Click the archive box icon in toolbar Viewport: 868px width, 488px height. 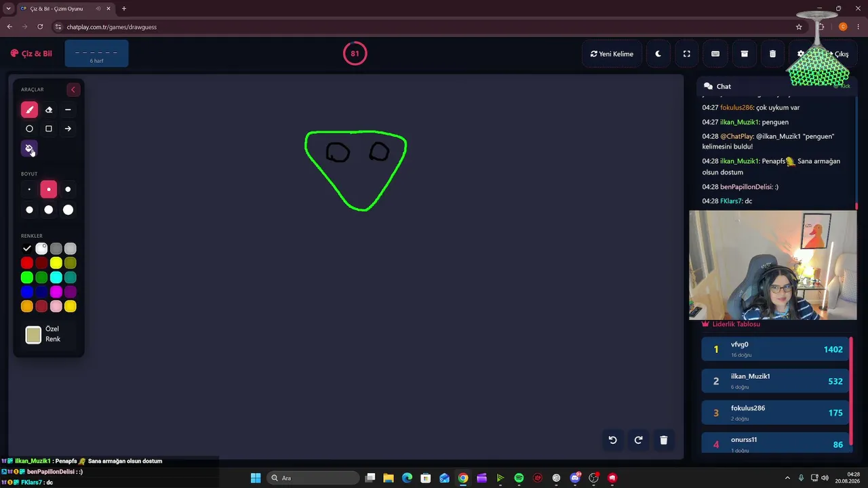pos(744,54)
